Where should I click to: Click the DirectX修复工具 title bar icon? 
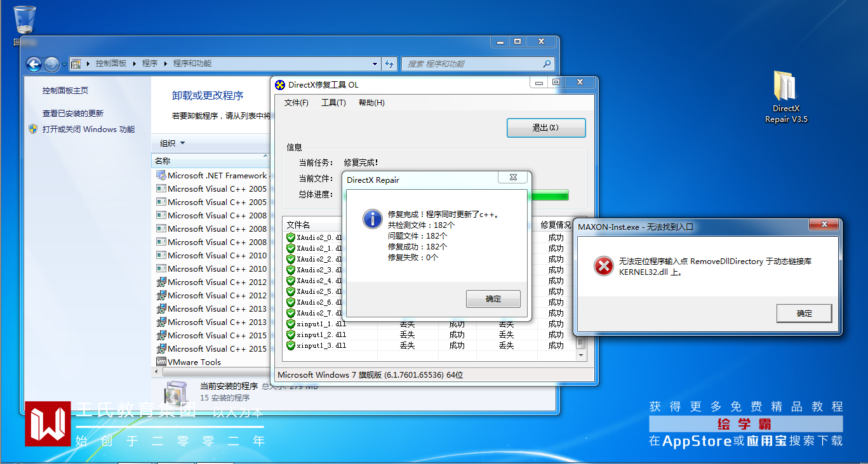280,85
